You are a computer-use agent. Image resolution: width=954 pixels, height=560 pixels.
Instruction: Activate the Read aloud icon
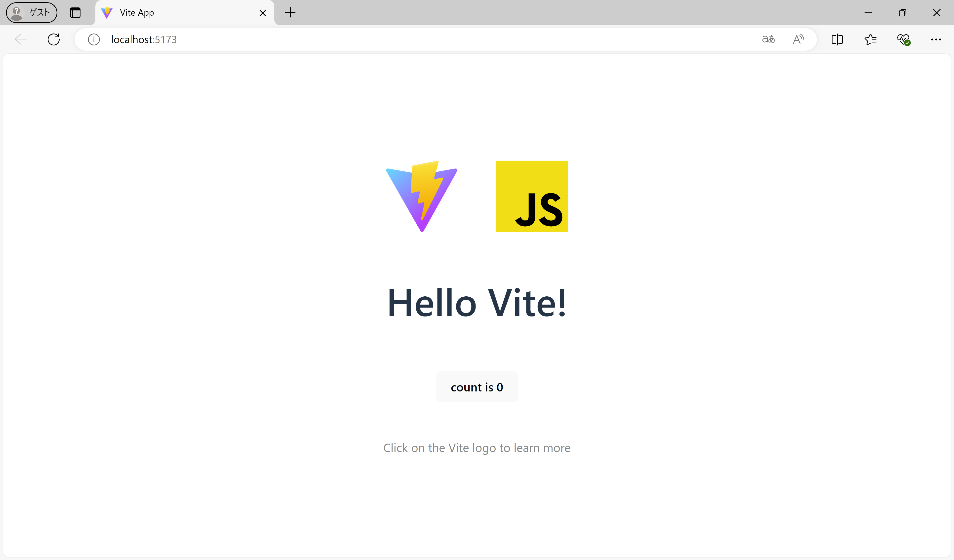pos(798,39)
